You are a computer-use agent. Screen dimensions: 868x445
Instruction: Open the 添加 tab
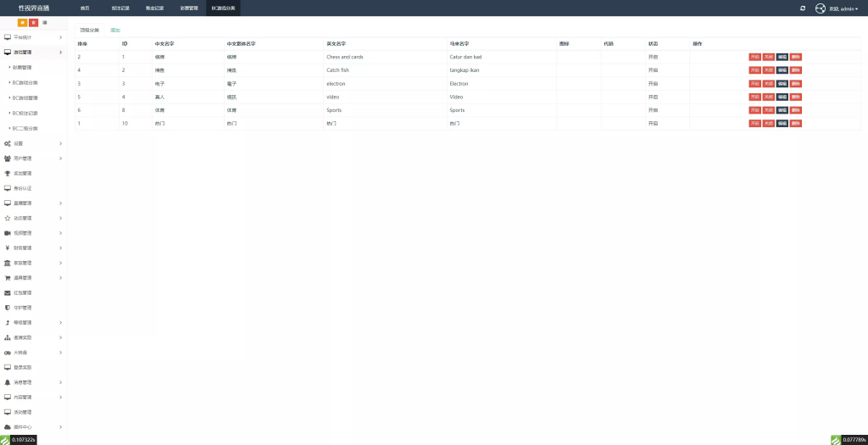(x=115, y=30)
